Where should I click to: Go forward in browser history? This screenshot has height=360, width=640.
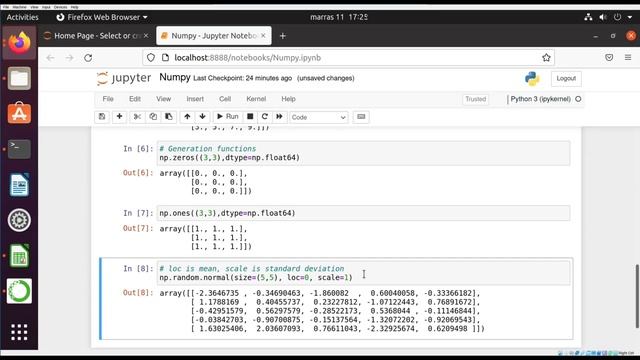click(69, 58)
